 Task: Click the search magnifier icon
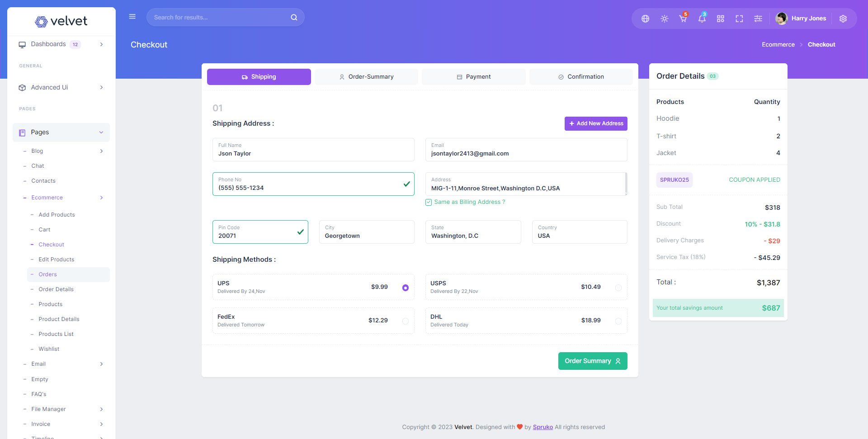point(294,18)
